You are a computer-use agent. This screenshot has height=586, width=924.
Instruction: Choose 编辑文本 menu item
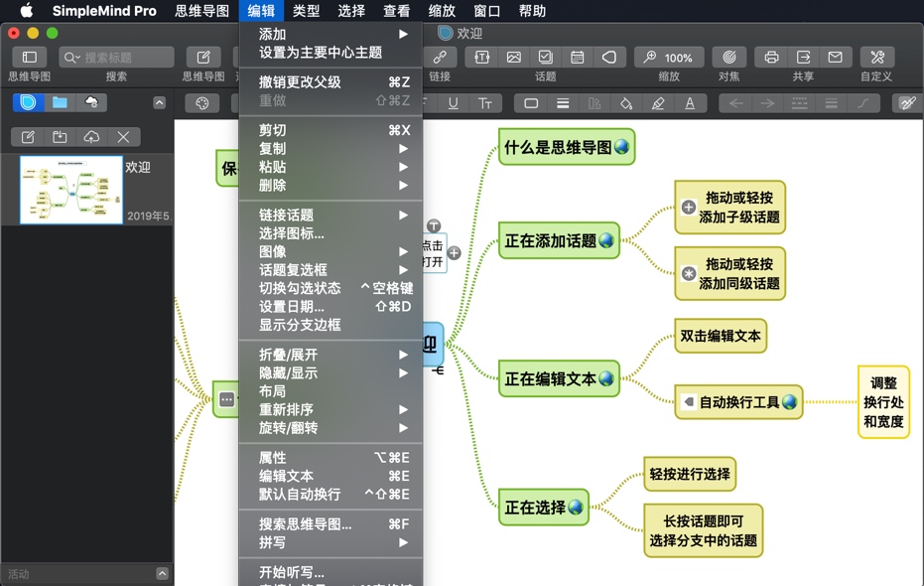(330, 476)
